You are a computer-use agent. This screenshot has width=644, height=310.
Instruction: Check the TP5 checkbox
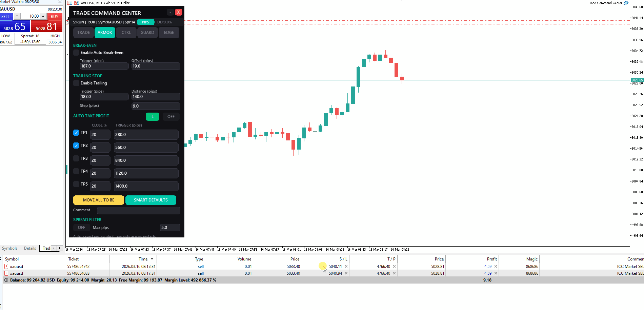76,184
